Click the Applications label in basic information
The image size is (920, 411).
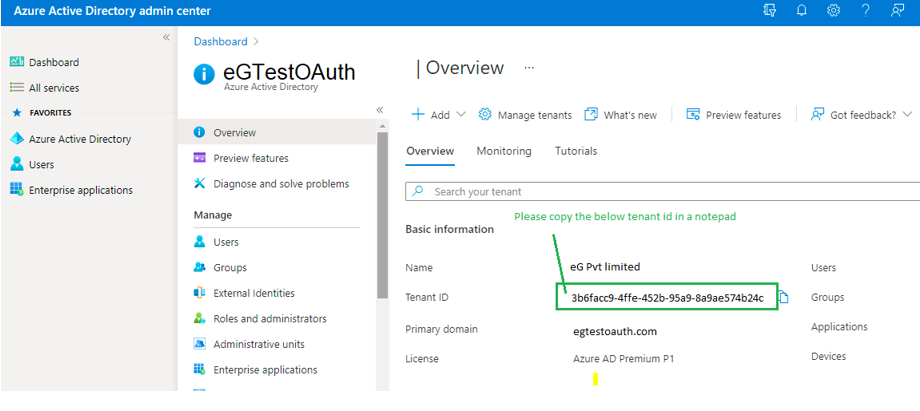point(839,327)
